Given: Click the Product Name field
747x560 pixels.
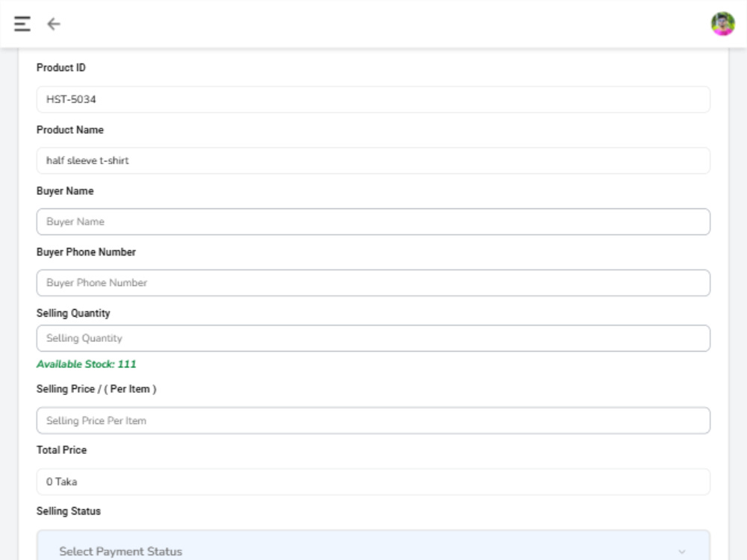Looking at the screenshot, I should 373,161.
